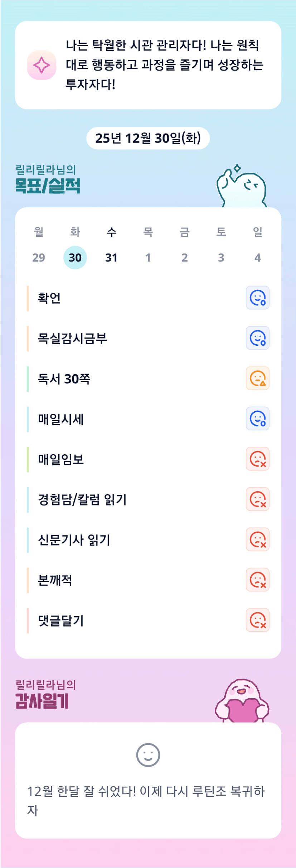Toggle the 독서 30쪽 orange face icon

click(257, 378)
